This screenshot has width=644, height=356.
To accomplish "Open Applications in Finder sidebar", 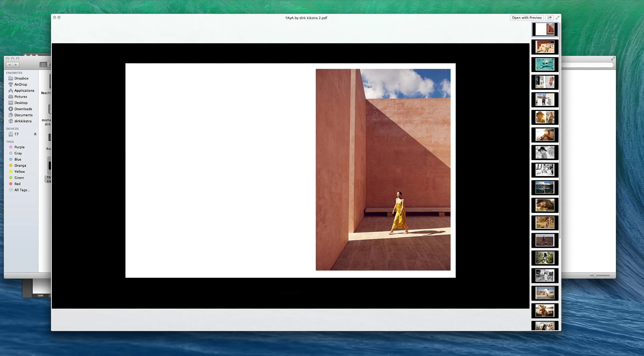I will [x=24, y=91].
